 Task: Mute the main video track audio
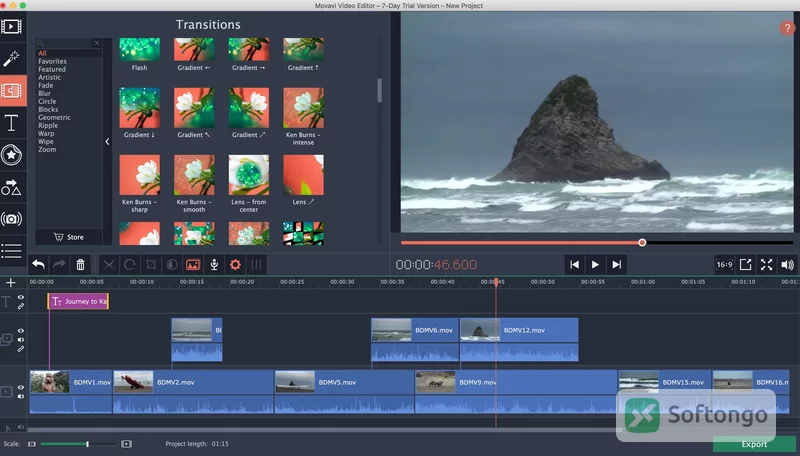[x=21, y=396]
